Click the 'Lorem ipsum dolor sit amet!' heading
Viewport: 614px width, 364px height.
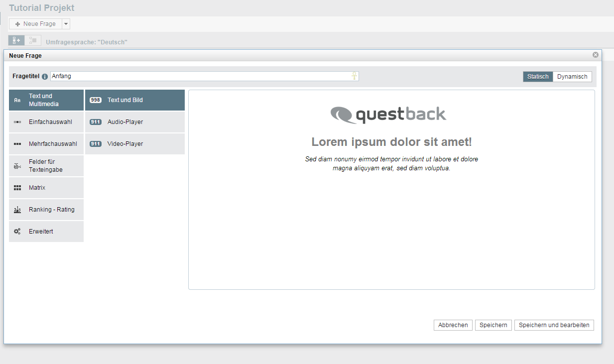[x=391, y=142]
